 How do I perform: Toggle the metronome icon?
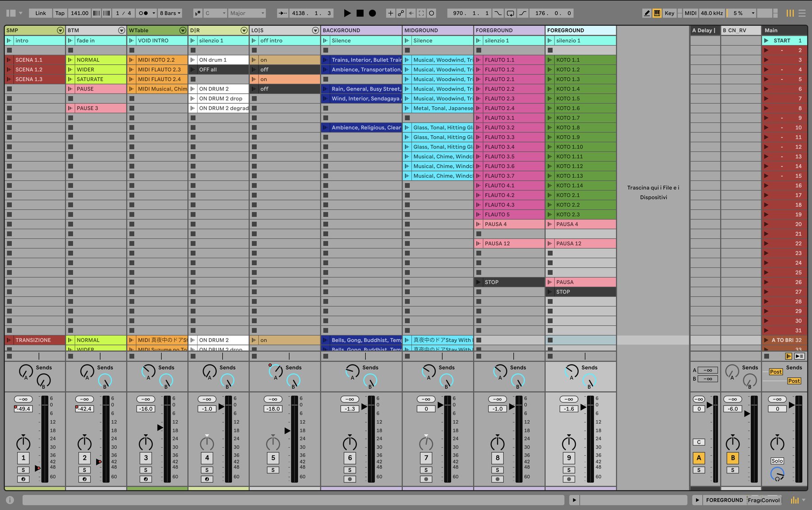pyautogui.click(x=143, y=13)
